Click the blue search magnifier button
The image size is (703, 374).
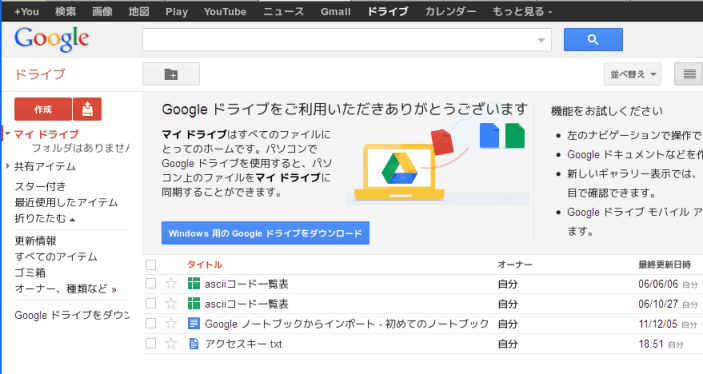click(x=593, y=39)
